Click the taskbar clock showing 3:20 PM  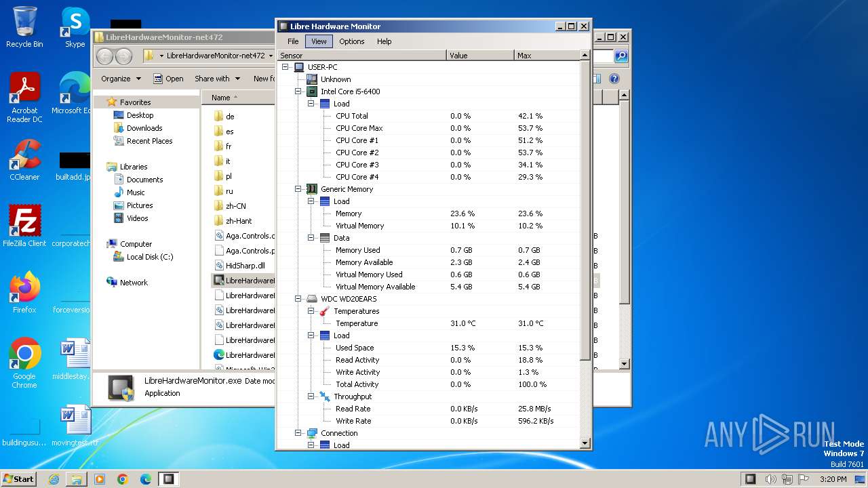(833, 479)
